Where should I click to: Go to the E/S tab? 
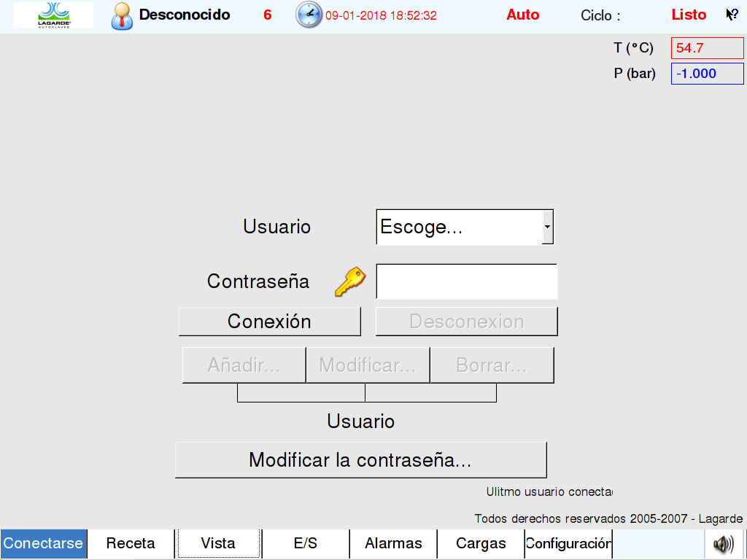306,544
